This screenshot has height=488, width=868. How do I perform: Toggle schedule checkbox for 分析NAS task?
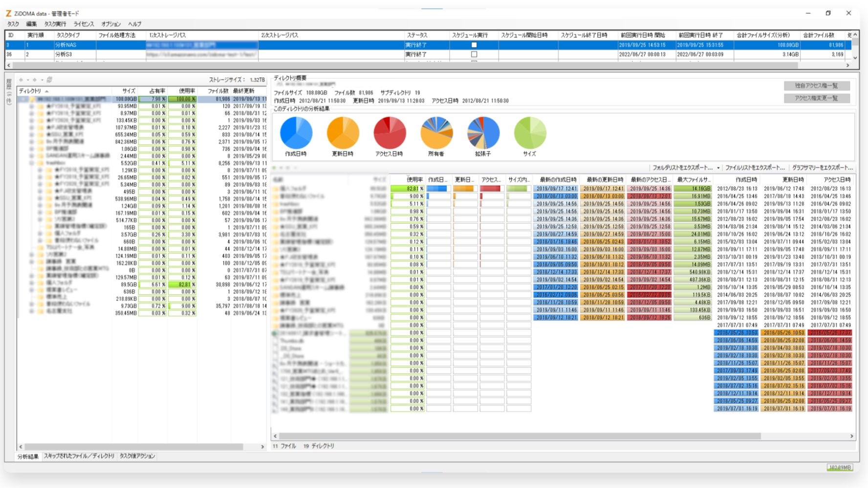(x=474, y=45)
